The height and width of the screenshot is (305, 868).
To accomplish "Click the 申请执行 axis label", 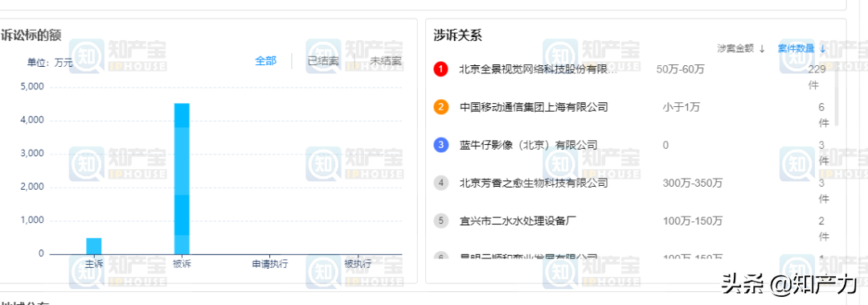I will click(269, 264).
